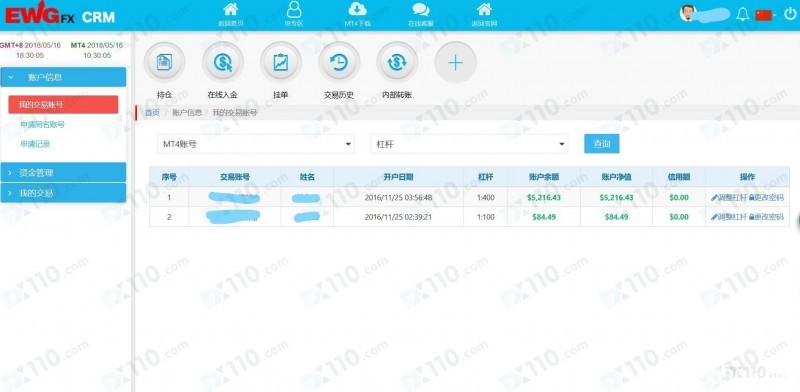
Task: Expand the 我的交易 sidebar section
Action: pos(63,193)
